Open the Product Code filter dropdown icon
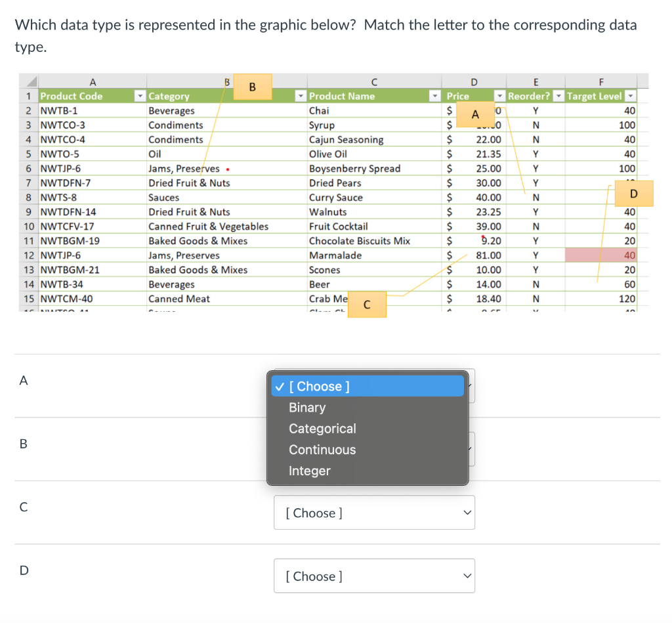The height and width of the screenshot is (623, 672). click(x=139, y=96)
